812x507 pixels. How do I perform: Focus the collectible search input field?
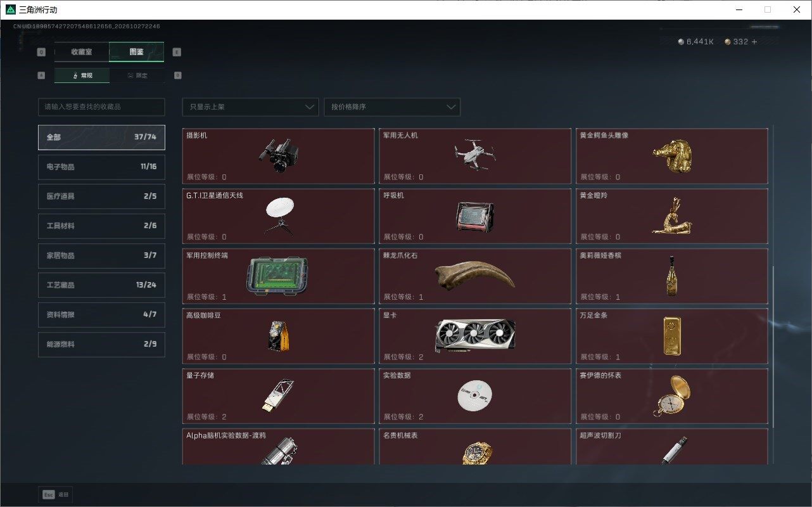pyautogui.click(x=101, y=107)
